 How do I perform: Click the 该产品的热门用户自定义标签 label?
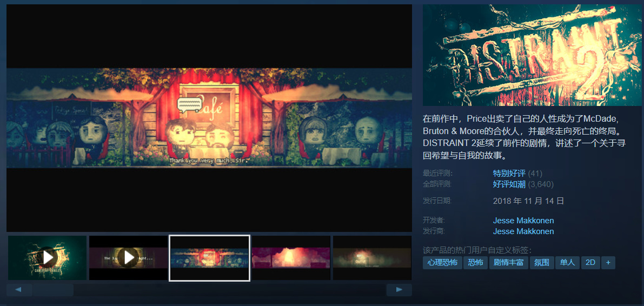[x=477, y=250]
